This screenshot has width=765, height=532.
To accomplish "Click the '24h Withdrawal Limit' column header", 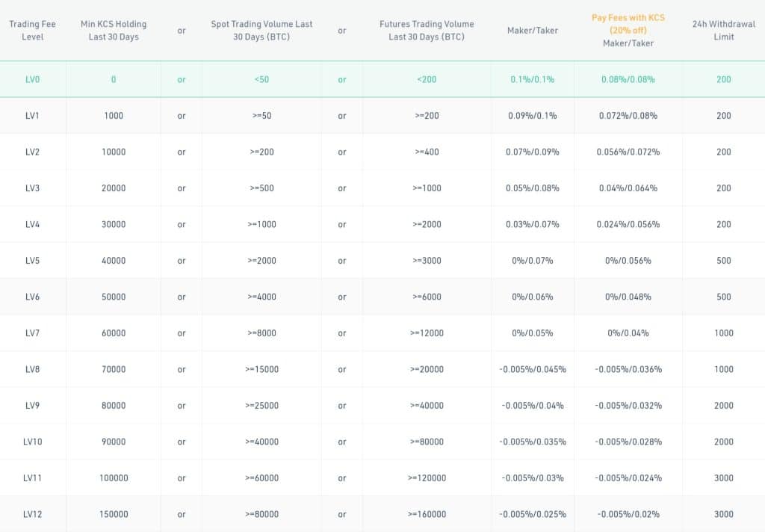I will tap(723, 31).
